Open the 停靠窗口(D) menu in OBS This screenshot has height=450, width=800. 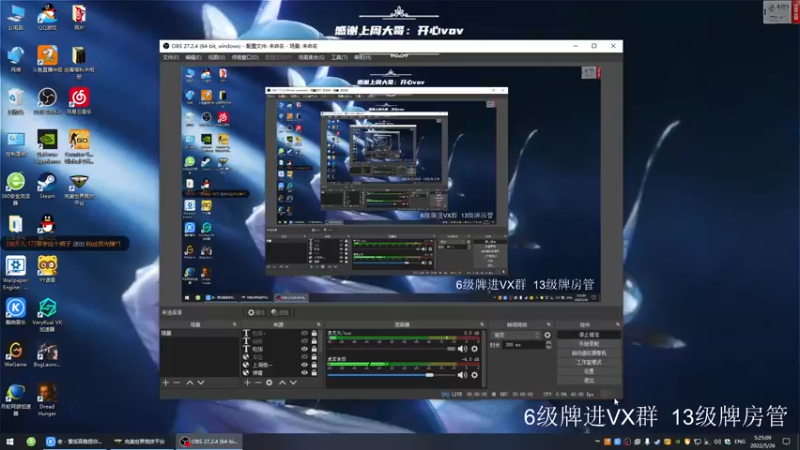tap(245, 58)
